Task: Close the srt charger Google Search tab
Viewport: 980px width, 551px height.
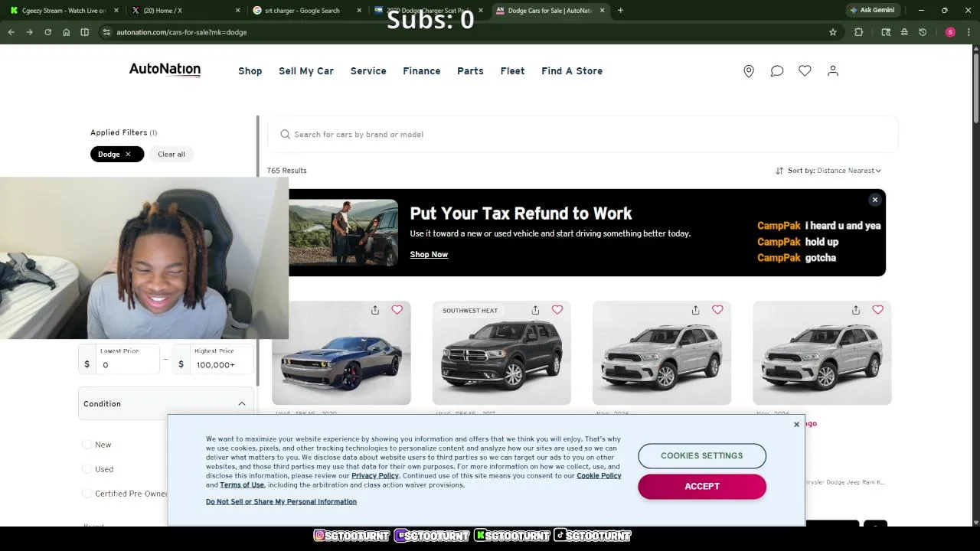Action: (359, 11)
